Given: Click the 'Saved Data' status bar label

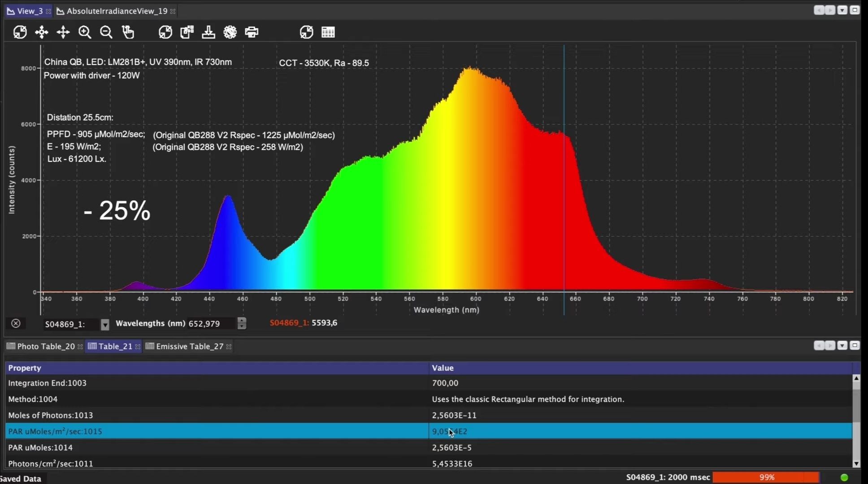Looking at the screenshot, I should tap(21, 479).
